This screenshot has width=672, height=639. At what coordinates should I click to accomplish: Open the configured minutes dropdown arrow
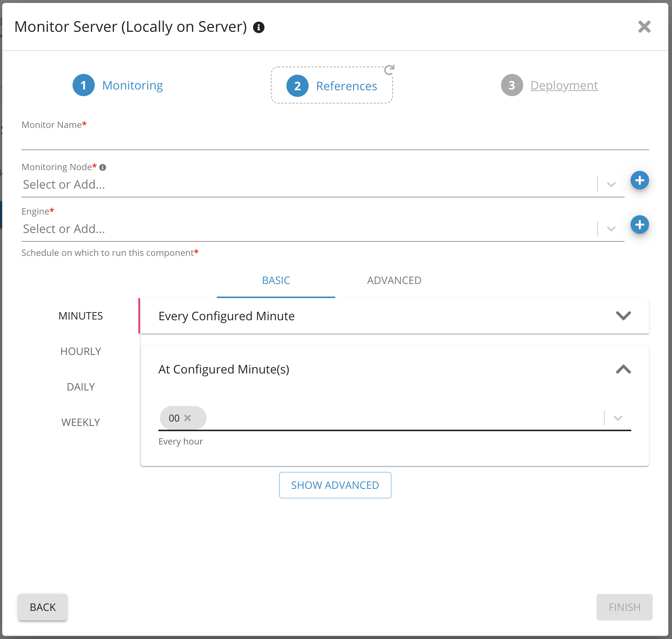point(618,418)
